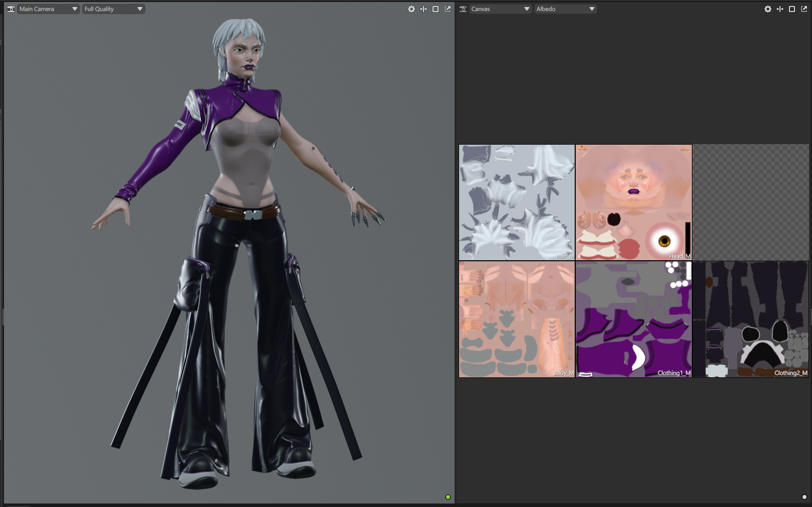The height and width of the screenshot is (507, 812).
Task: Select the Clothing2_M texture tile
Action: click(x=750, y=319)
